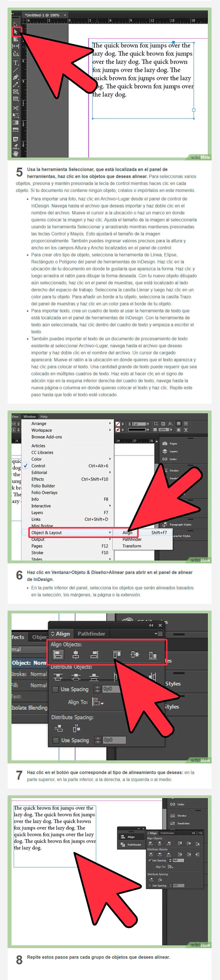
Task: Switch to Pathfinder tab in large Align panel
Action: pyautogui.click(x=91, y=633)
